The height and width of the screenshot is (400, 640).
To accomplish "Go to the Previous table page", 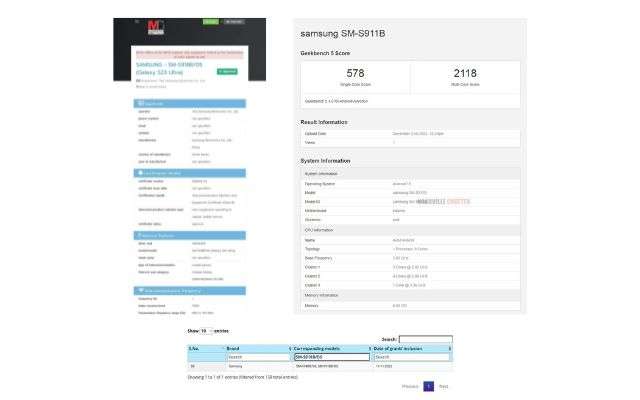I will (410, 387).
